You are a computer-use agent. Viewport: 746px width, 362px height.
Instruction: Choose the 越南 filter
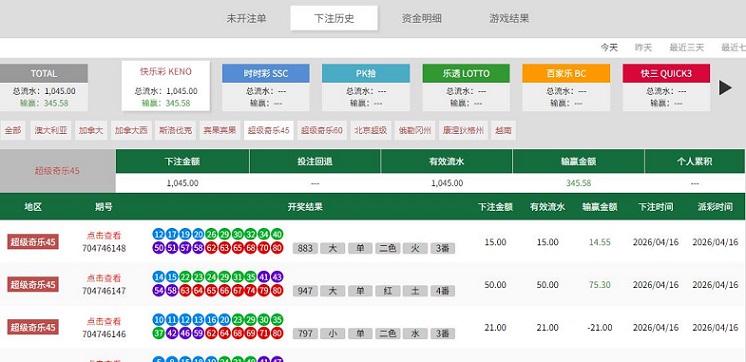(x=503, y=130)
